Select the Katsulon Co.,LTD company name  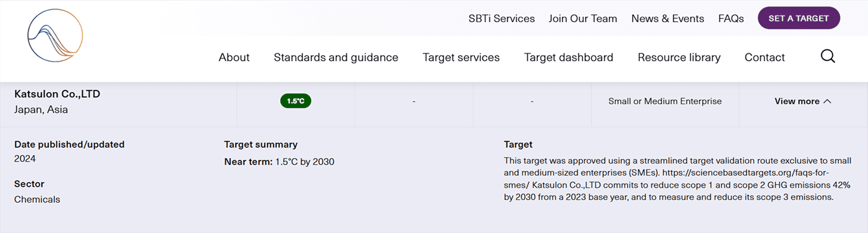coord(57,94)
